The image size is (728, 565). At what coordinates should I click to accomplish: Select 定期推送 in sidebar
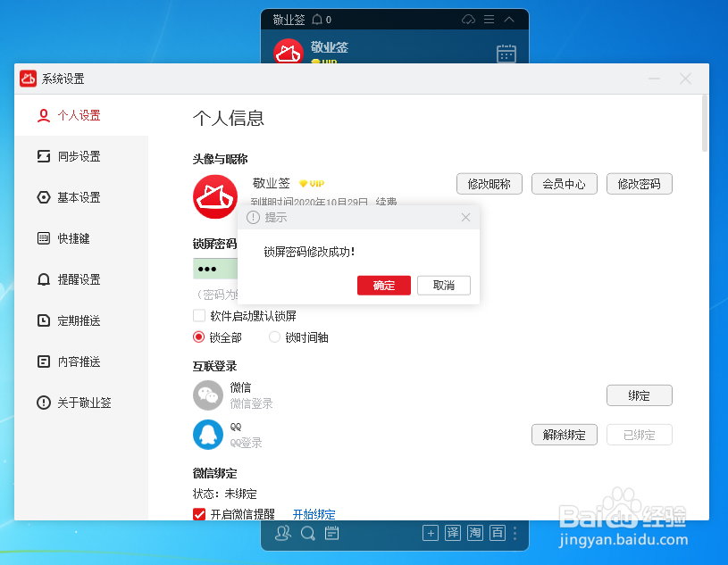coord(81,320)
